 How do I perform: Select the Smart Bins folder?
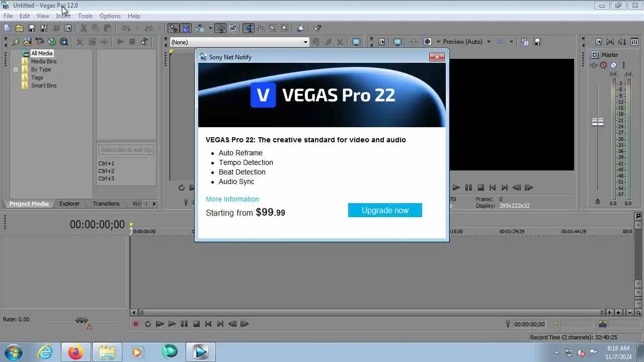(x=44, y=85)
